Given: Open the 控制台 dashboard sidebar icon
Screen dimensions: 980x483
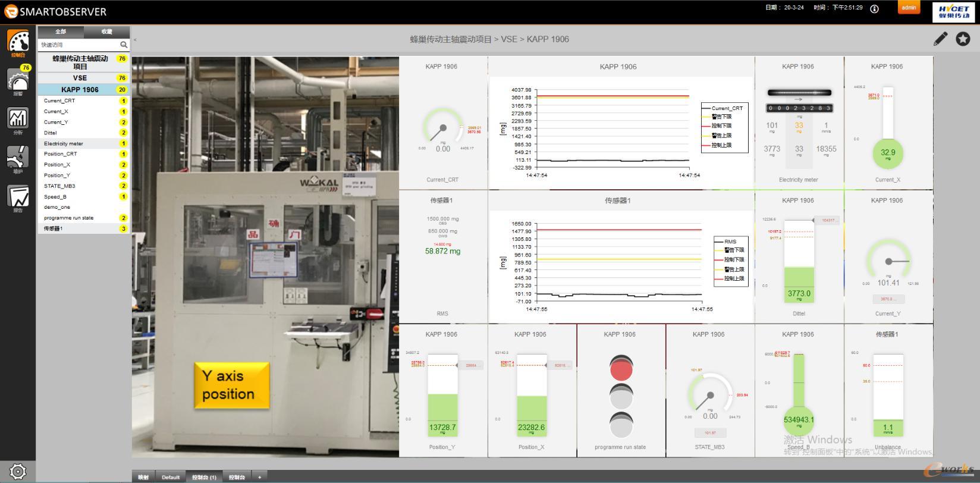Looking at the screenshot, I should click(18, 42).
